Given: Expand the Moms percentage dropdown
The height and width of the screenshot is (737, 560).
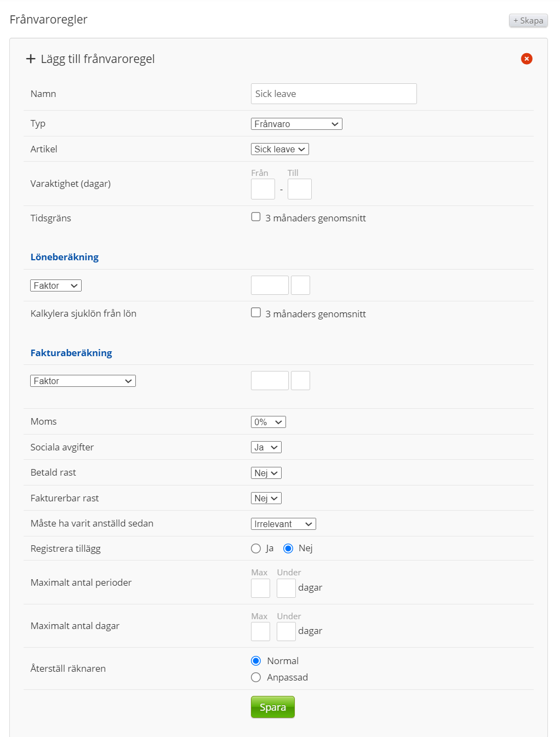Looking at the screenshot, I should tap(268, 422).
